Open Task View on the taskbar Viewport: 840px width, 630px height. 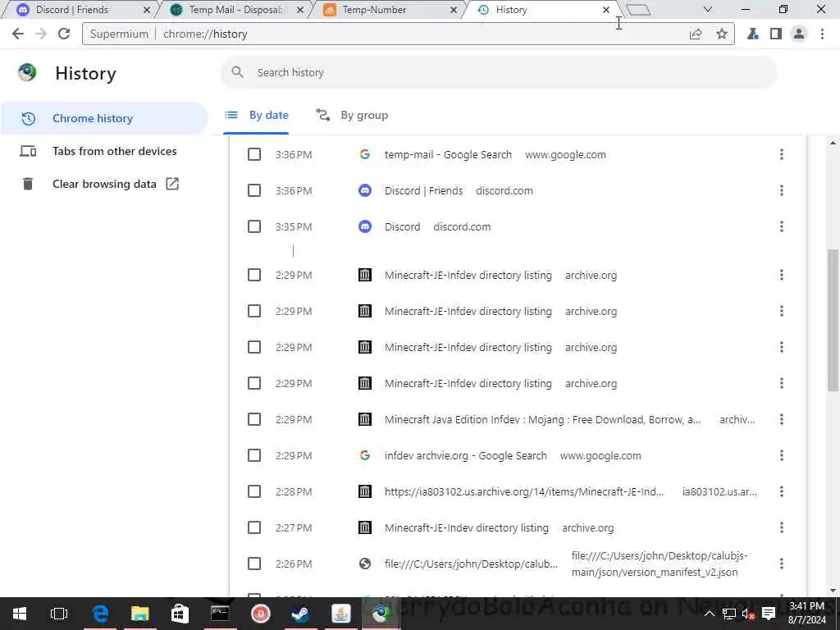tap(59, 614)
